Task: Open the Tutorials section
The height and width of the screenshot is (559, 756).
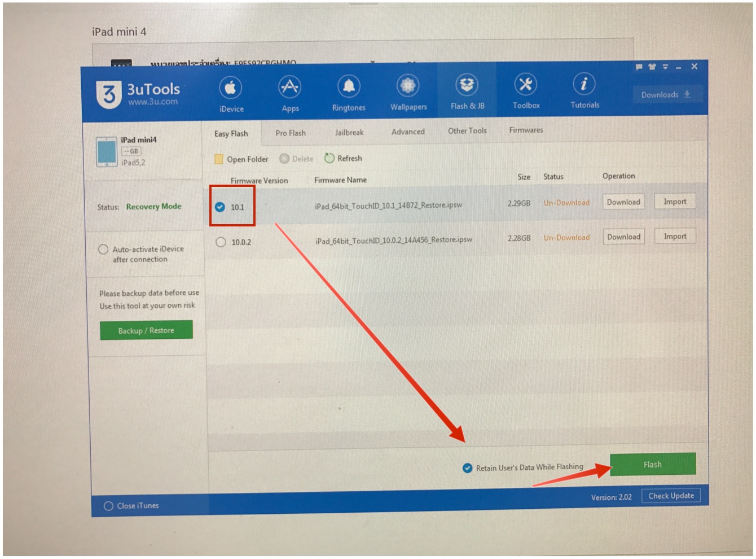Action: click(584, 90)
